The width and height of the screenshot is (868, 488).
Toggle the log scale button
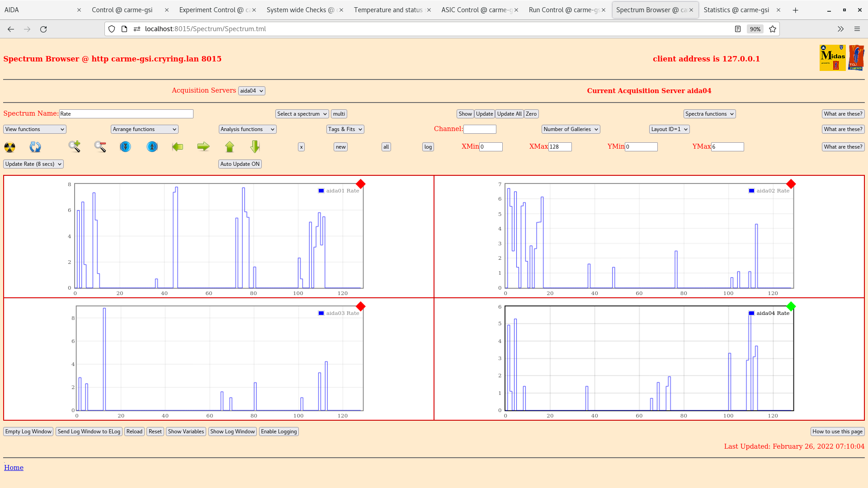pyautogui.click(x=428, y=147)
